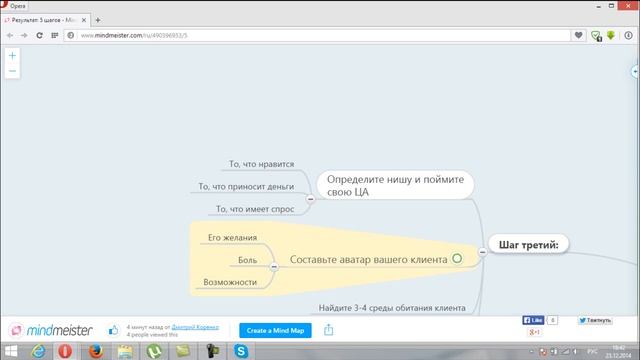Click the Windows Start button
This screenshot has width=640, height=360.
11,351
